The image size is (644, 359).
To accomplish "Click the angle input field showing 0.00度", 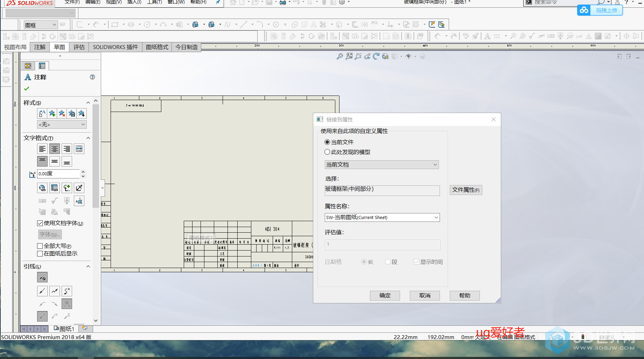I will (x=59, y=174).
